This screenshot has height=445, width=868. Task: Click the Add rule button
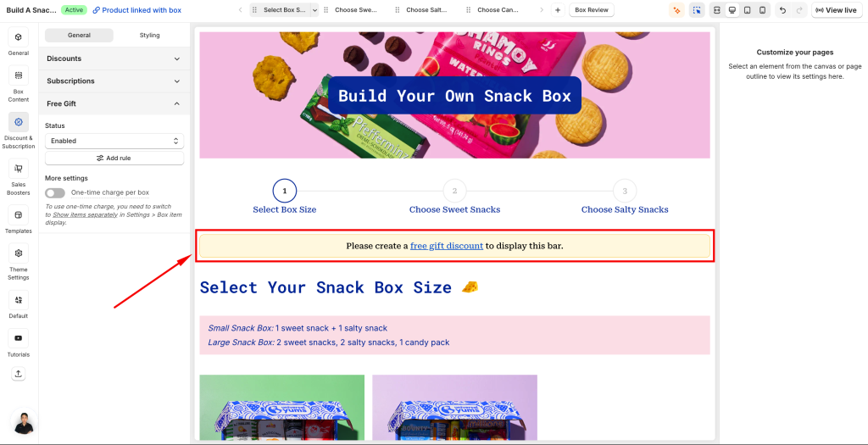[114, 158]
